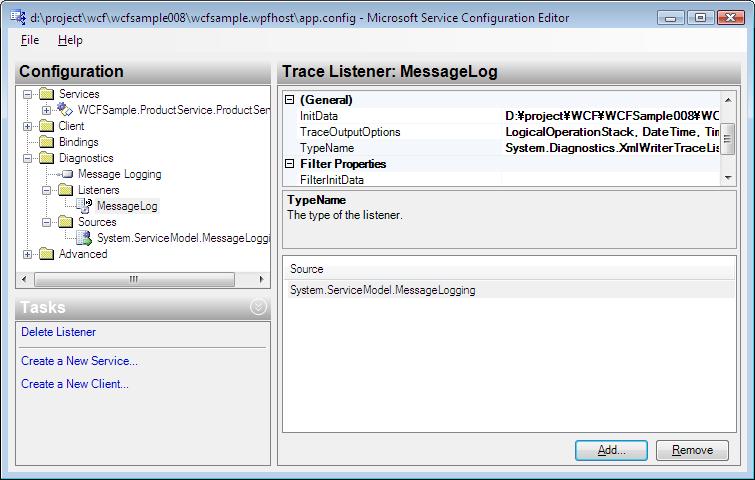Open the Help menu
Viewport: 755px width, 480px height.
pos(70,40)
